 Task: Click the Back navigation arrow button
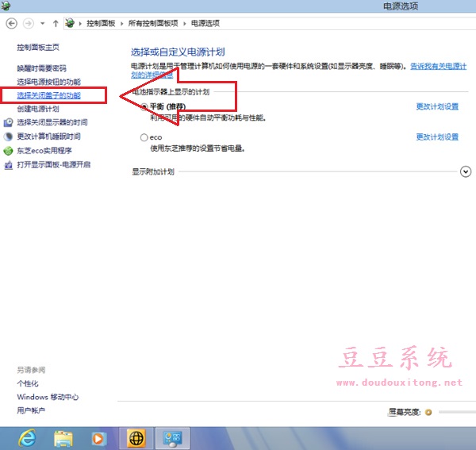coord(11,24)
